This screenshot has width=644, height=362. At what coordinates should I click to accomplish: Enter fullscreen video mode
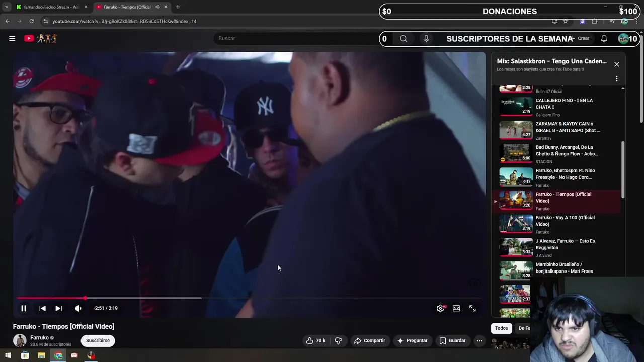(x=472, y=308)
